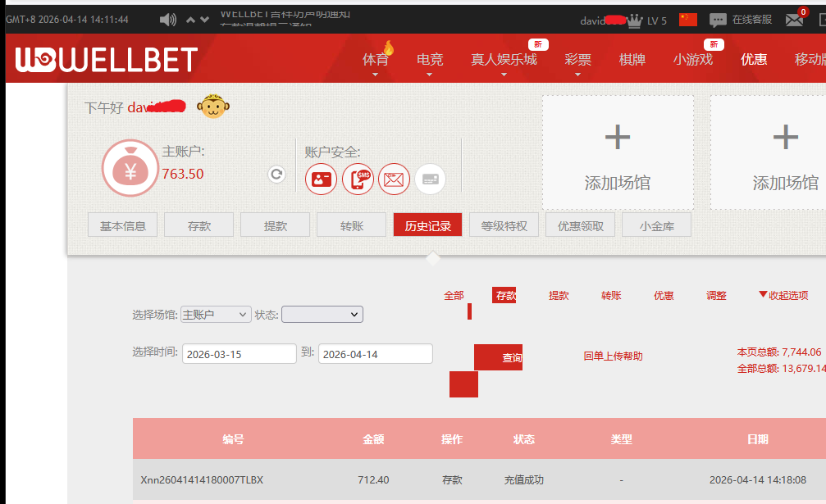
Task: Click the monkey avatar beside the greeting
Action: (x=212, y=107)
